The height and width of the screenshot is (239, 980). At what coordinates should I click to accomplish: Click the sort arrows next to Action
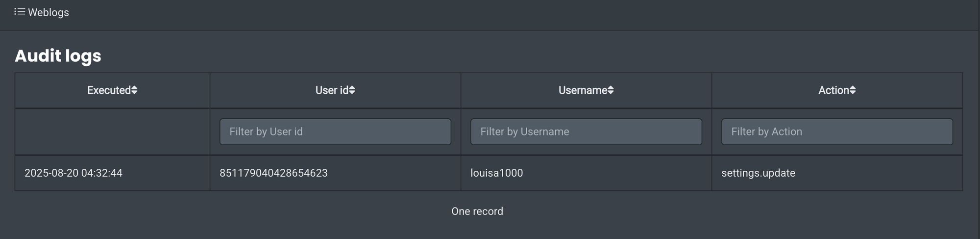pyautogui.click(x=853, y=90)
